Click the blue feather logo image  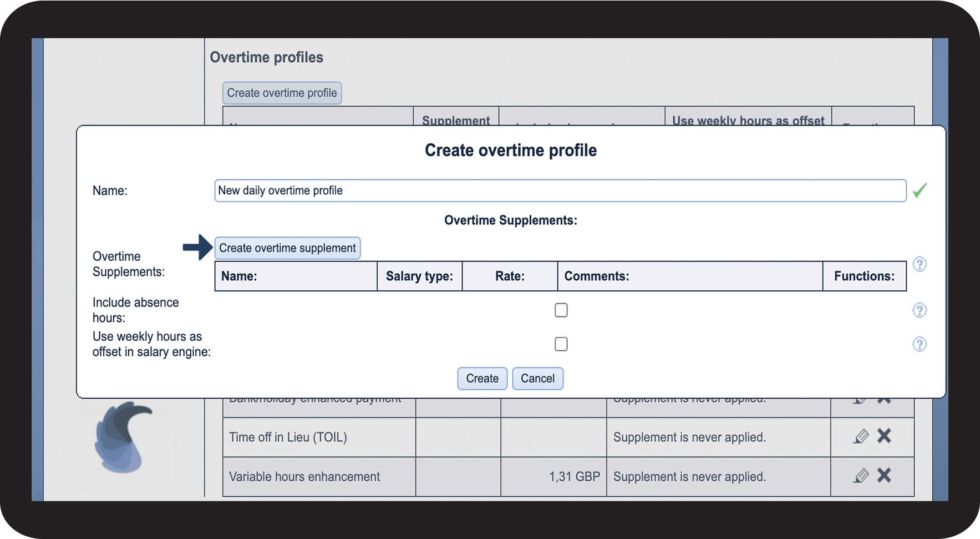coord(123,438)
